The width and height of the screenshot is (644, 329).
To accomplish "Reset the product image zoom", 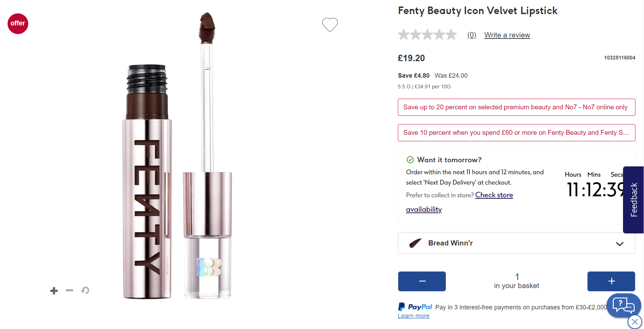I will 85,290.
